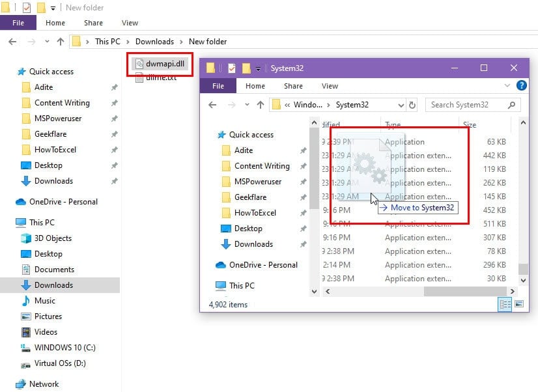Open the File tab in New folder window
Screen dimensions: 538x392
pyautogui.click(x=18, y=23)
